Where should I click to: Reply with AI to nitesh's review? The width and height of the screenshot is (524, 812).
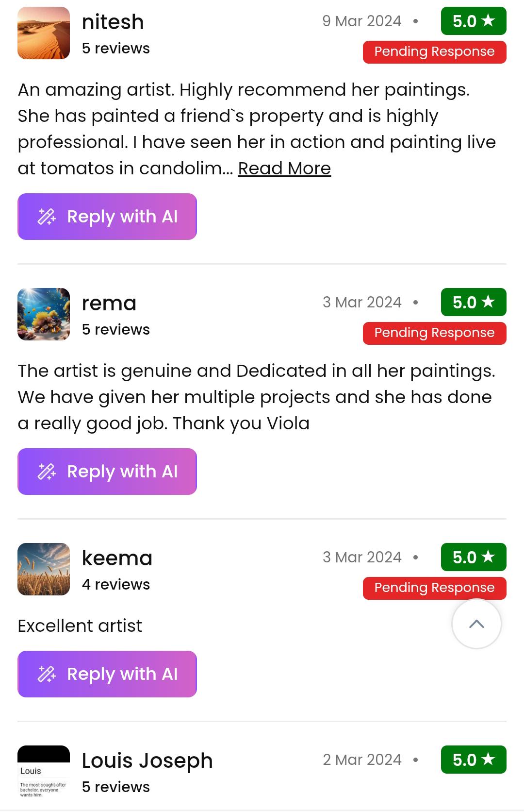(107, 217)
